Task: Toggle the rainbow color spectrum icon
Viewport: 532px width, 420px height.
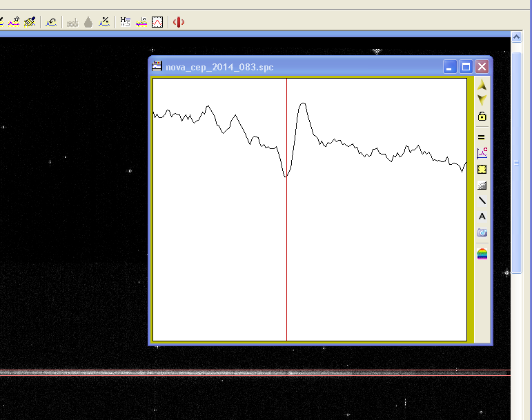Action: pos(482,253)
